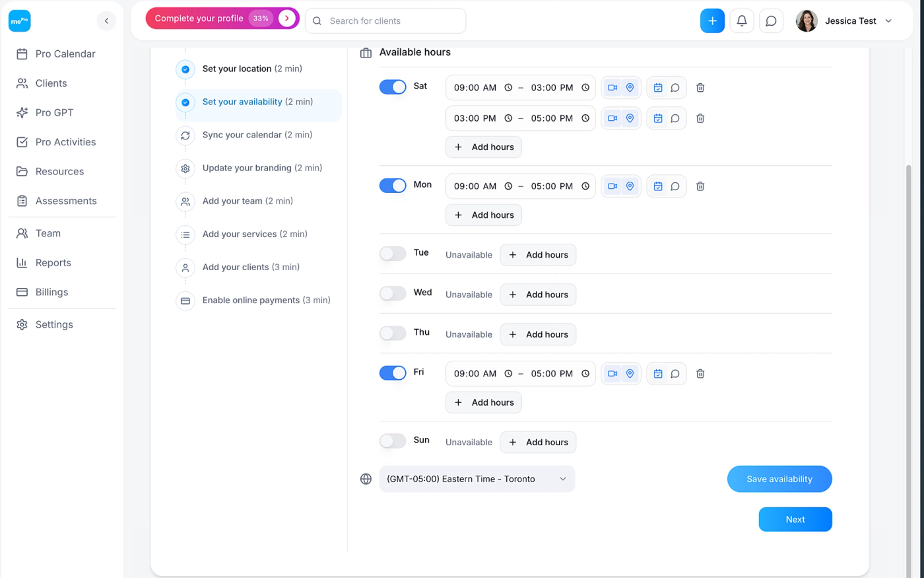Expand Complete your profile arrow
The height and width of the screenshot is (578, 924).
286,18
